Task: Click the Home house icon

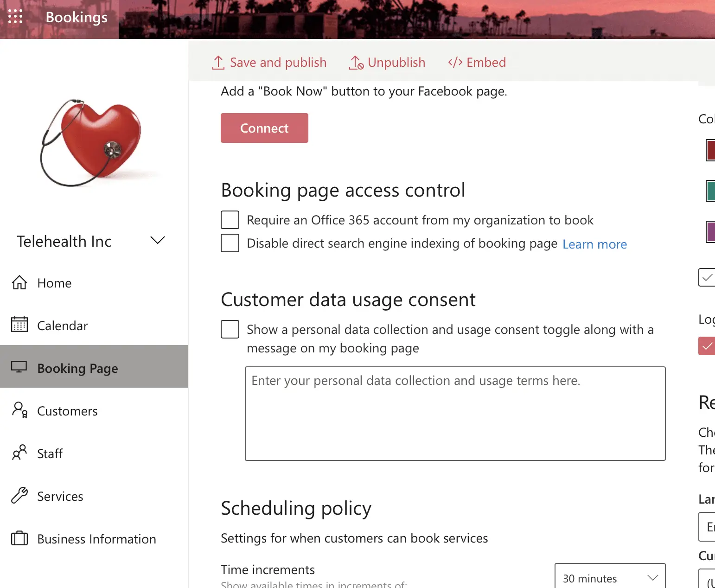Action: point(19,282)
